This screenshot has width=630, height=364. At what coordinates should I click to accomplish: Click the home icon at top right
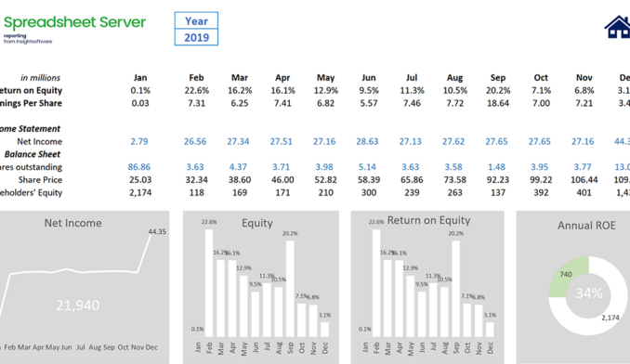click(618, 27)
